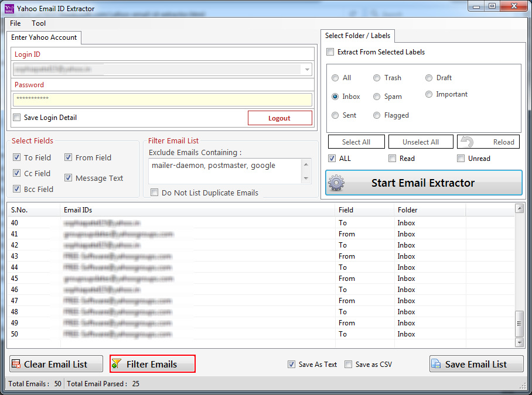Click the email list scrollbar thumb
The image size is (532, 395).
coord(520,324)
